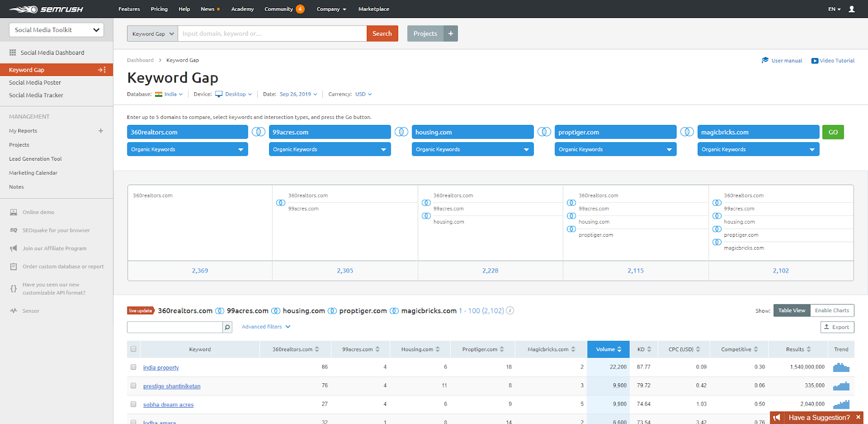Click the Export button
Image resolution: width=868 pixels, height=424 pixels.
pyautogui.click(x=837, y=327)
